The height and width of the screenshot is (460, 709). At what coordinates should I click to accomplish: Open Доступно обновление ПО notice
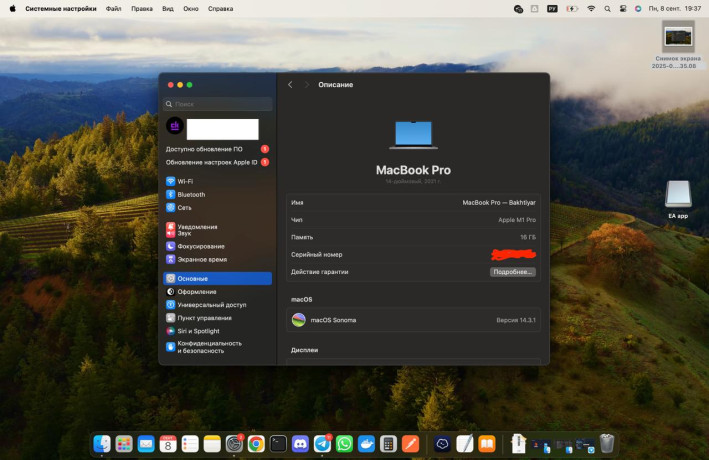coord(217,149)
